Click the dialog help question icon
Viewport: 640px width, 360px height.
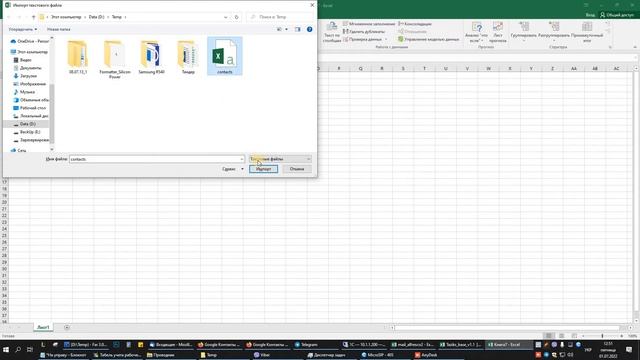[309, 29]
